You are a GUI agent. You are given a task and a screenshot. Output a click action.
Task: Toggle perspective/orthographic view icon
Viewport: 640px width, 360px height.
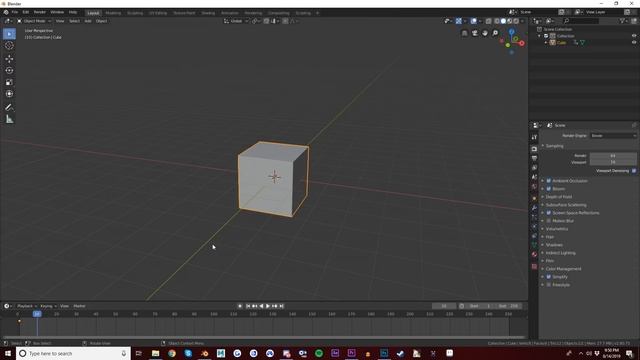(x=464, y=33)
